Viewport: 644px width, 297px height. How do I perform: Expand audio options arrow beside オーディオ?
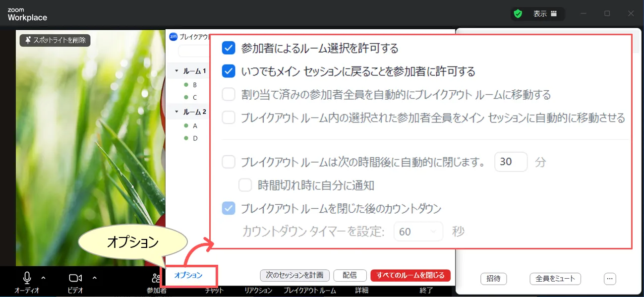point(43,278)
